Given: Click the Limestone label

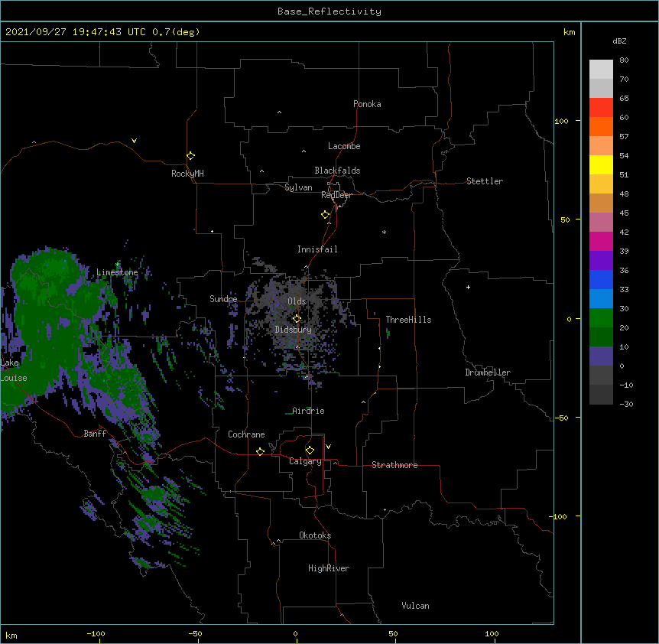Looking at the screenshot, I should (117, 272).
